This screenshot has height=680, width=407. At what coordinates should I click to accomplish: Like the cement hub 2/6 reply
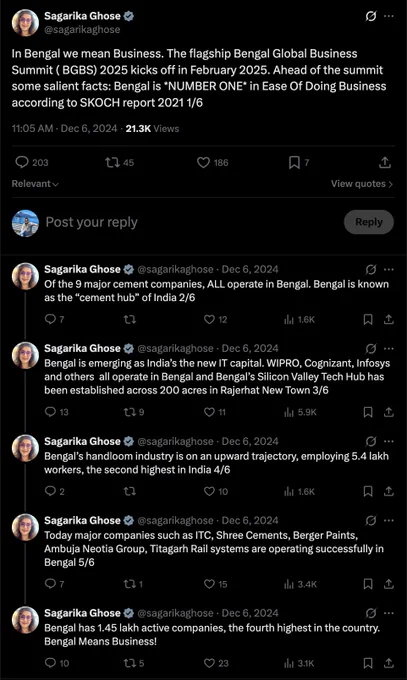pos(209,320)
